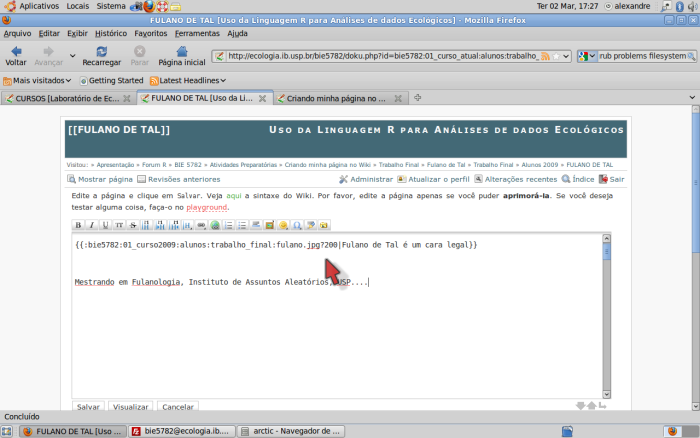The image size is (700, 438).
Task: Click the Underline button in editor toolbar
Action: pos(105,225)
